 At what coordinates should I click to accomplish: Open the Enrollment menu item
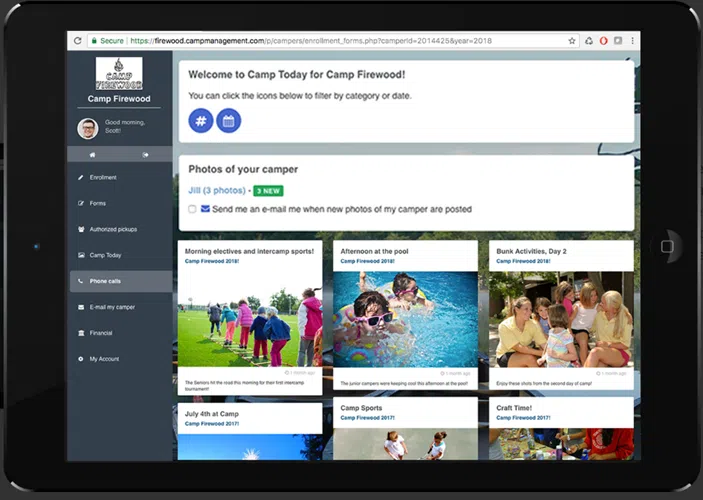click(103, 177)
